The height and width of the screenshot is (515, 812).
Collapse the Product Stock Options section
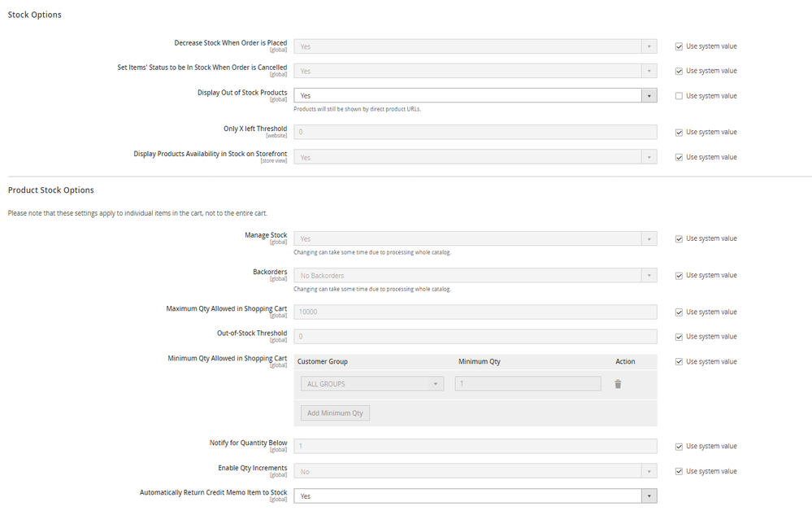51,190
